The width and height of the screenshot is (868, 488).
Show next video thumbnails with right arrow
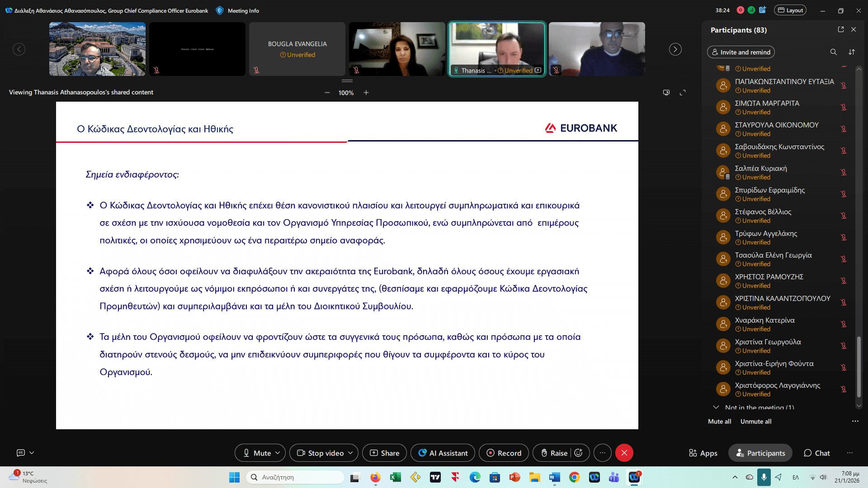click(675, 49)
